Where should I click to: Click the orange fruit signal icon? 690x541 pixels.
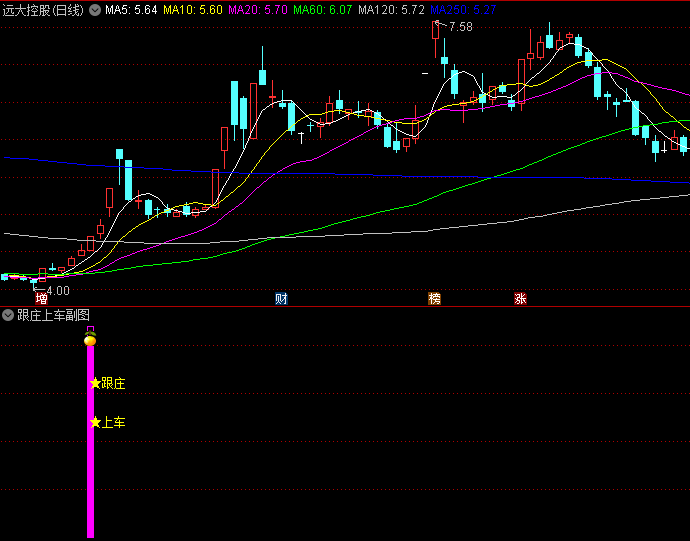point(90,339)
